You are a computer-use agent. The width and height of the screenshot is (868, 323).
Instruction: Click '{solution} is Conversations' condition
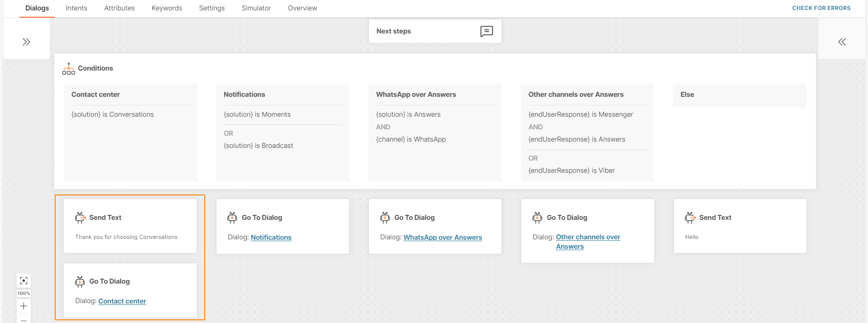point(113,114)
